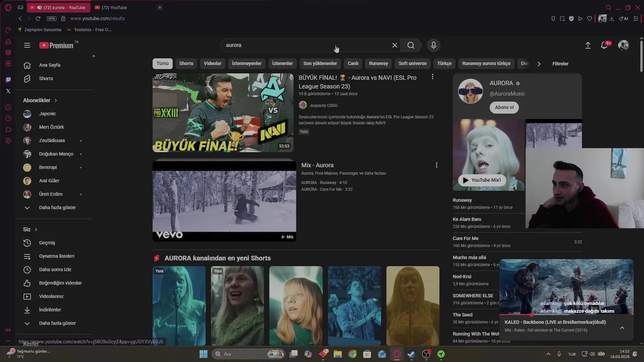Screen dimensions: 644x362
Task: Open AURORA channel name in card
Action: pos(501,83)
